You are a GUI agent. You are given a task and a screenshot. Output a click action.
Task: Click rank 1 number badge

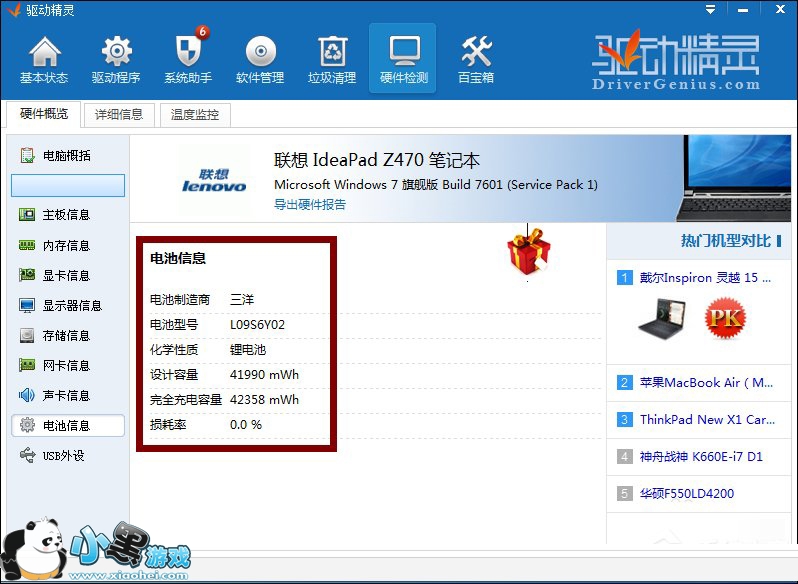(x=624, y=278)
